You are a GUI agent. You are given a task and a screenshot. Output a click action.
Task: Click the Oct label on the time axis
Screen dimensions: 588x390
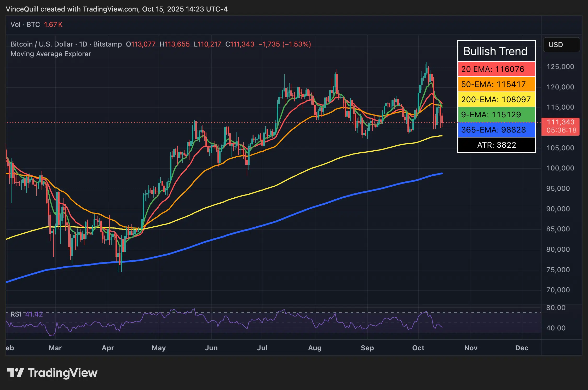click(x=418, y=348)
